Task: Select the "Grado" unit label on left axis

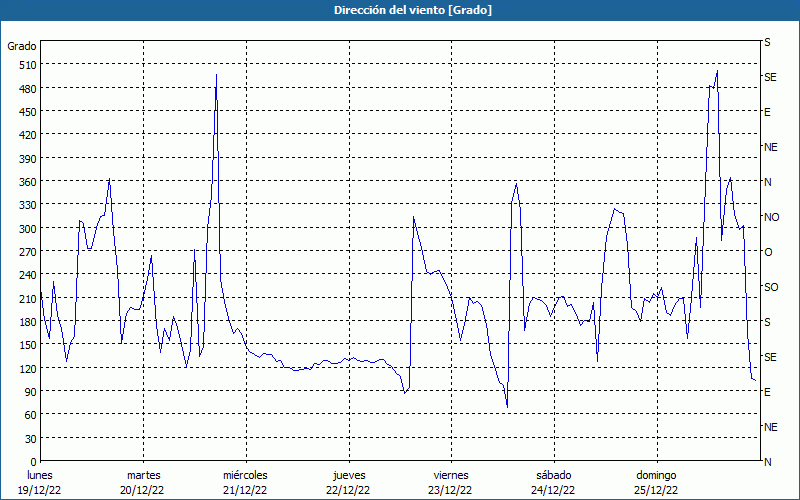Action: click(x=22, y=46)
